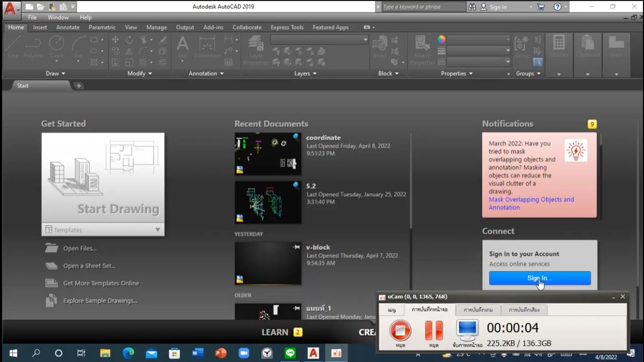Click the Help question mark icon
This screenshot has width=644, height=362.
[558, 7]
